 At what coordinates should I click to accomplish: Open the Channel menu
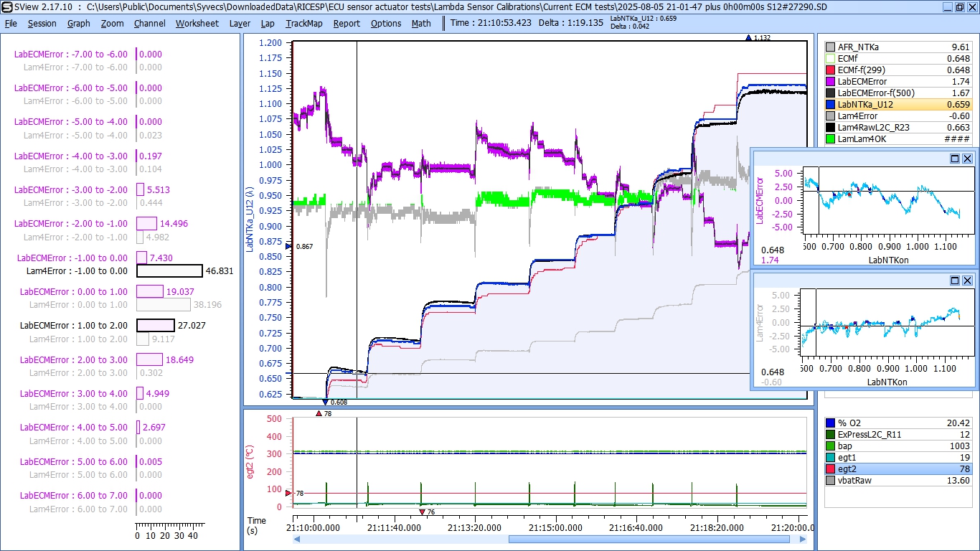149,23
